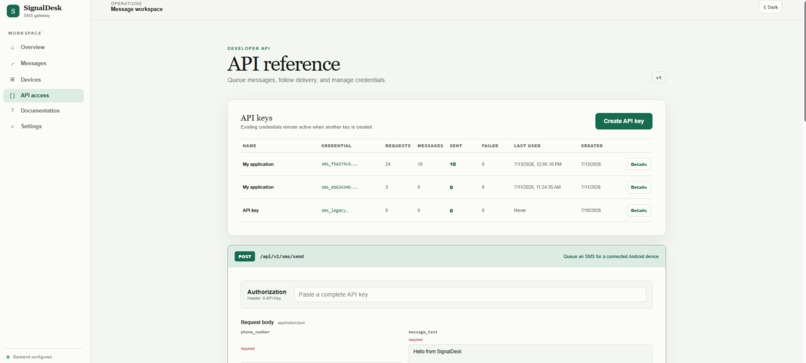Click created date 7/10/2026
806x363 pixels.
[591, 211]
